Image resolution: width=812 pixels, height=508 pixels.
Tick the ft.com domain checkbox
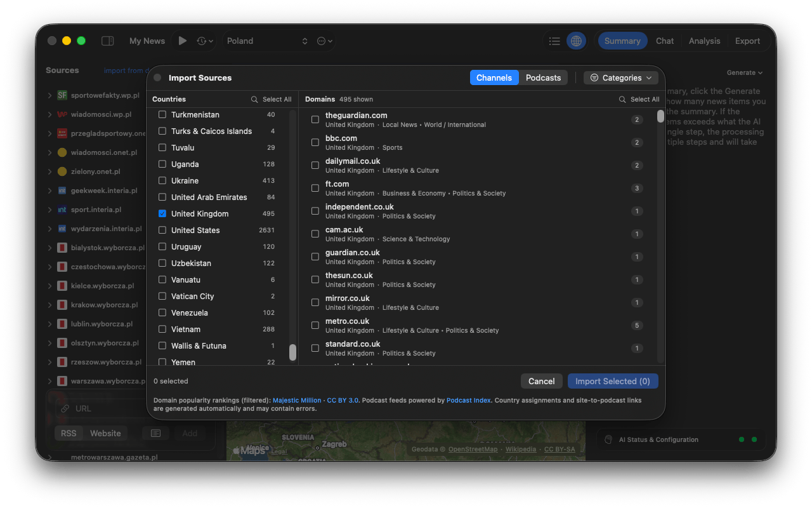[x=315, y=188]
